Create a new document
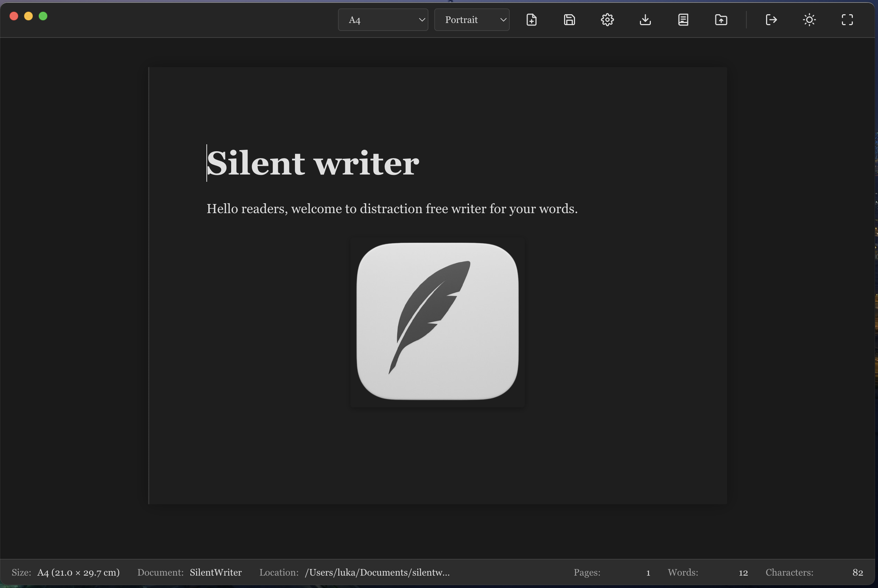Viewport: 878px width, 588px height. coord(531,20)
